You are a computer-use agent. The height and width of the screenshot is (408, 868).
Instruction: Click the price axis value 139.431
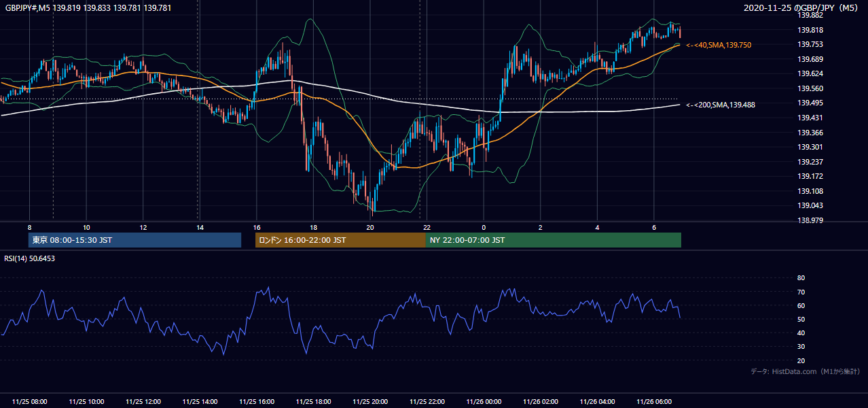point(810,118)
